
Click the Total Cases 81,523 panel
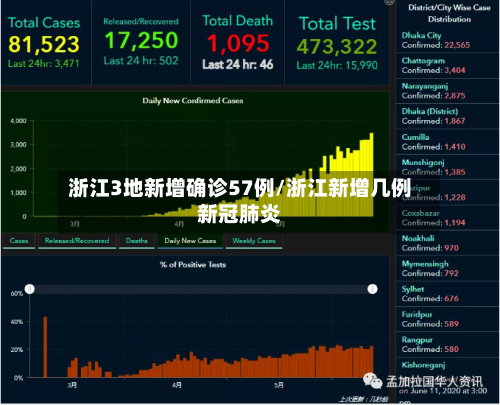(46, 42)
